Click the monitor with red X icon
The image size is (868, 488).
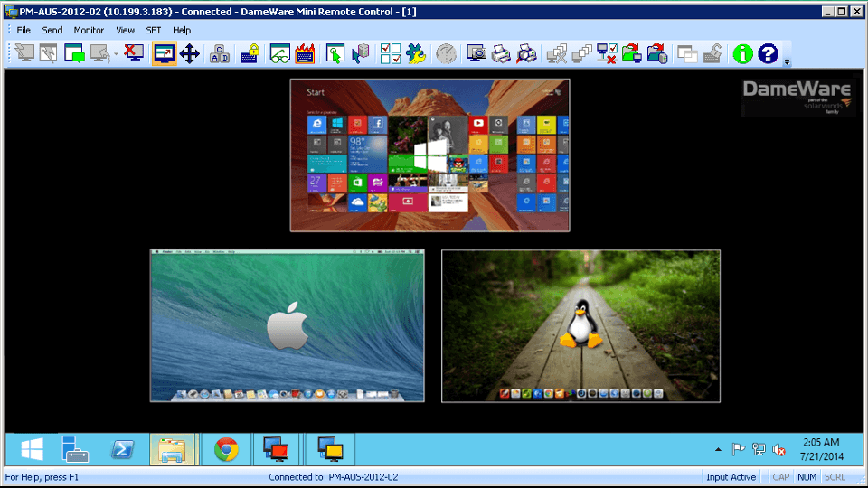point(135,54)
